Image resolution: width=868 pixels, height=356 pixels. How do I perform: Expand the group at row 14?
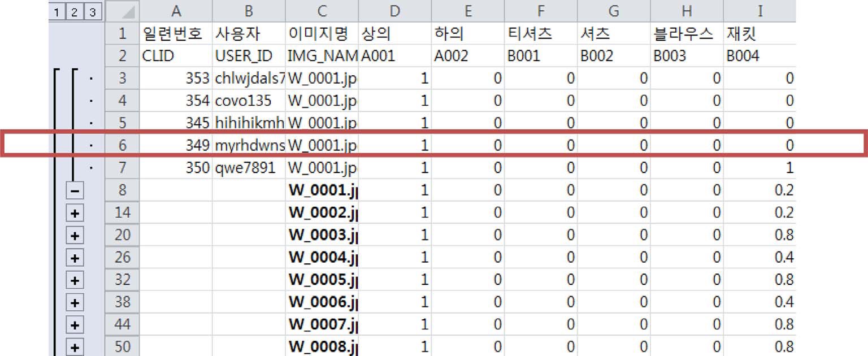[x=75, y=213]
